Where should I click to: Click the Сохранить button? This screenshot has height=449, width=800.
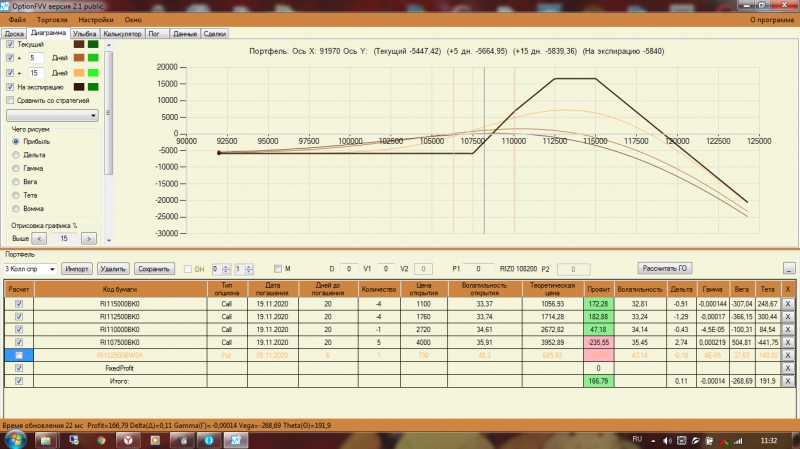point(154,269)
